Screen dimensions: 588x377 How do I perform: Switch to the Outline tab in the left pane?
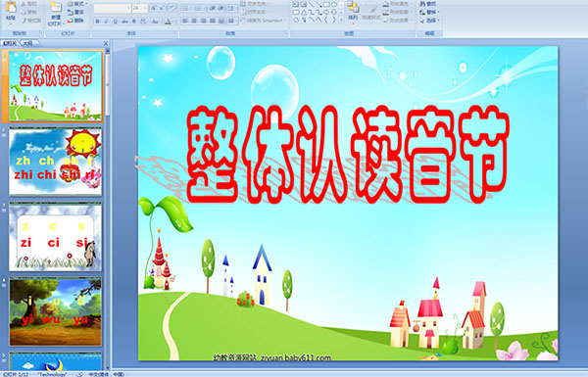pos(27,43)
